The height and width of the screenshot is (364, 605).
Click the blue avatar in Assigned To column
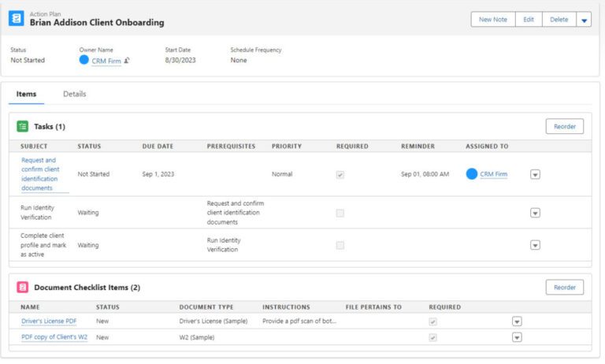click(472, 174)
